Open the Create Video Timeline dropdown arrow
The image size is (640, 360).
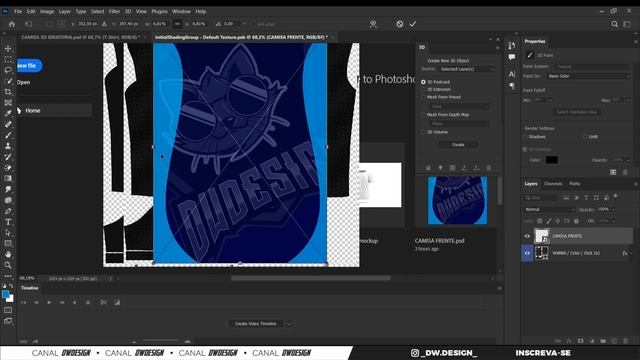point(289,324)
